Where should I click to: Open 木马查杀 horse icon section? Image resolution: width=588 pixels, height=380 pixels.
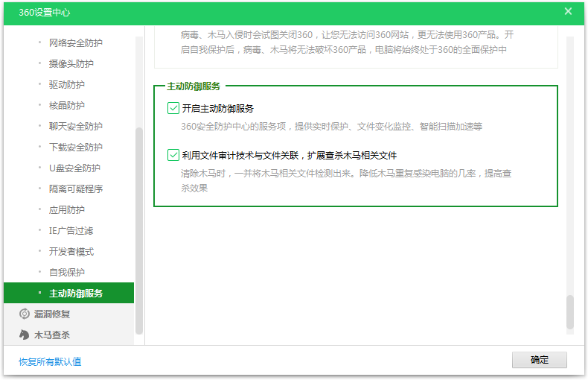[25, 335]
